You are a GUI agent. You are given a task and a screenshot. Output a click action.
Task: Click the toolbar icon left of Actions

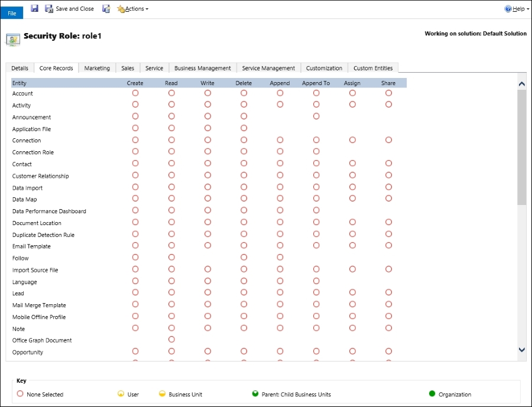point(106,9)
